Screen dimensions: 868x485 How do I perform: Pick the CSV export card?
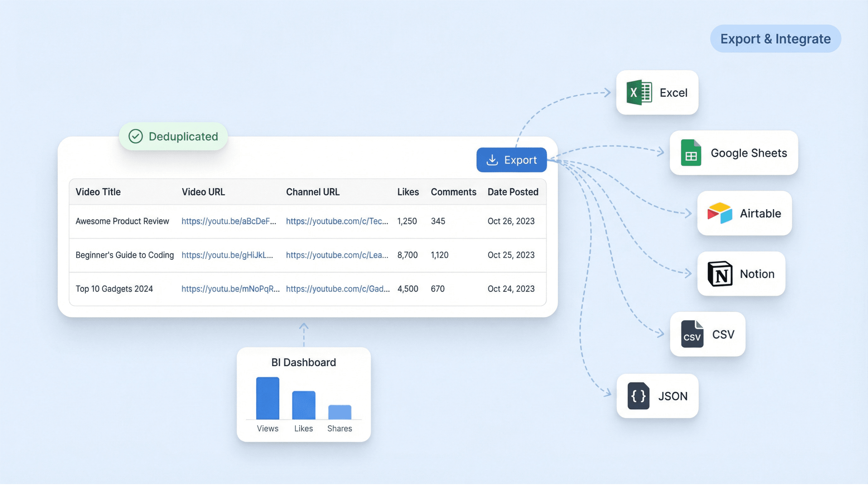707,335
